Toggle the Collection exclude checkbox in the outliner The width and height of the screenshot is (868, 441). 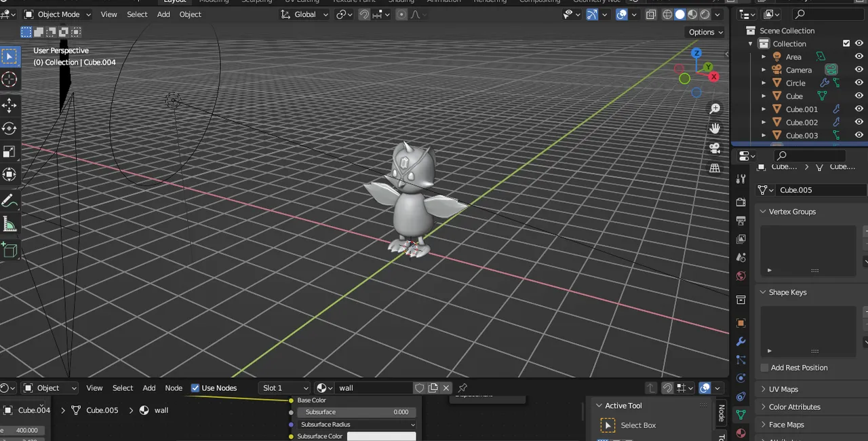(846, 43)
